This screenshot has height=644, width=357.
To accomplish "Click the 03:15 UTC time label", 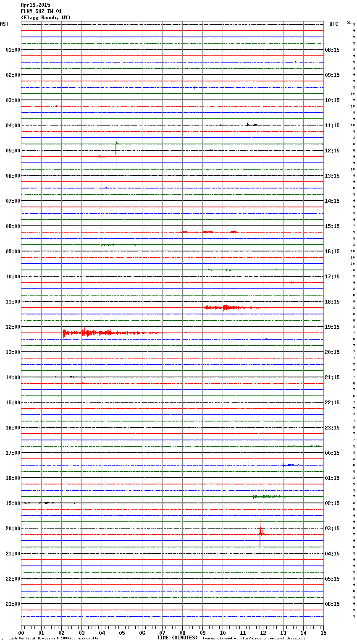I will [x=332, y=529].
